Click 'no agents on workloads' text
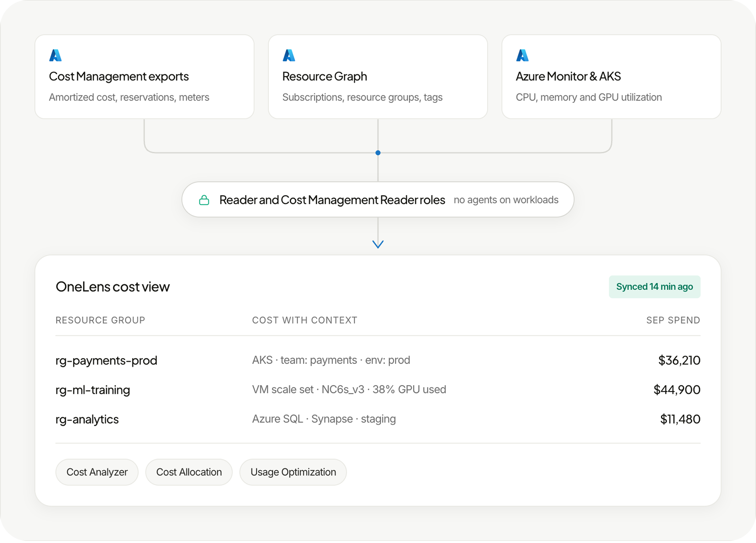Screen dimensions: 756x543 pos(506,200)
